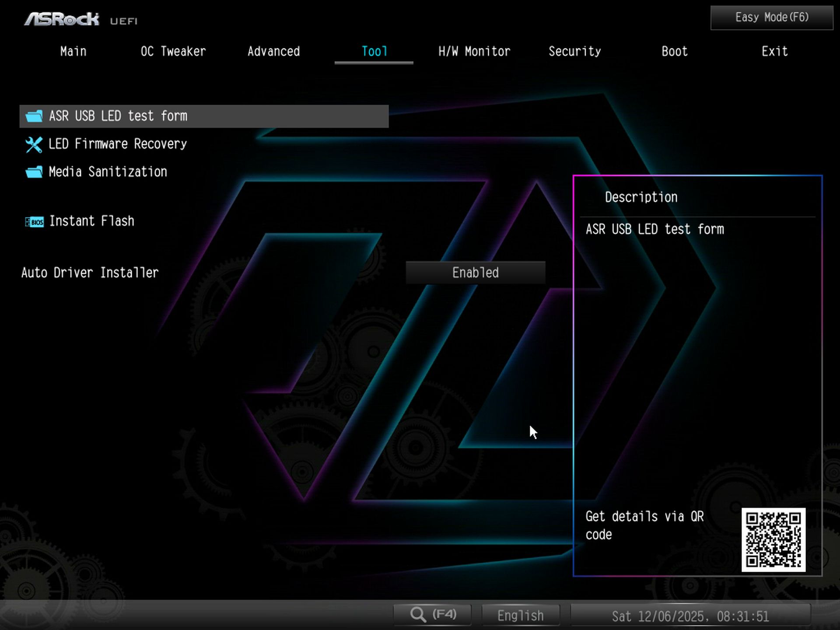The image size is (840, 630).
Task: Select the LED Firmware Recovery wrench icon
Action: click(x=33, y=144)
